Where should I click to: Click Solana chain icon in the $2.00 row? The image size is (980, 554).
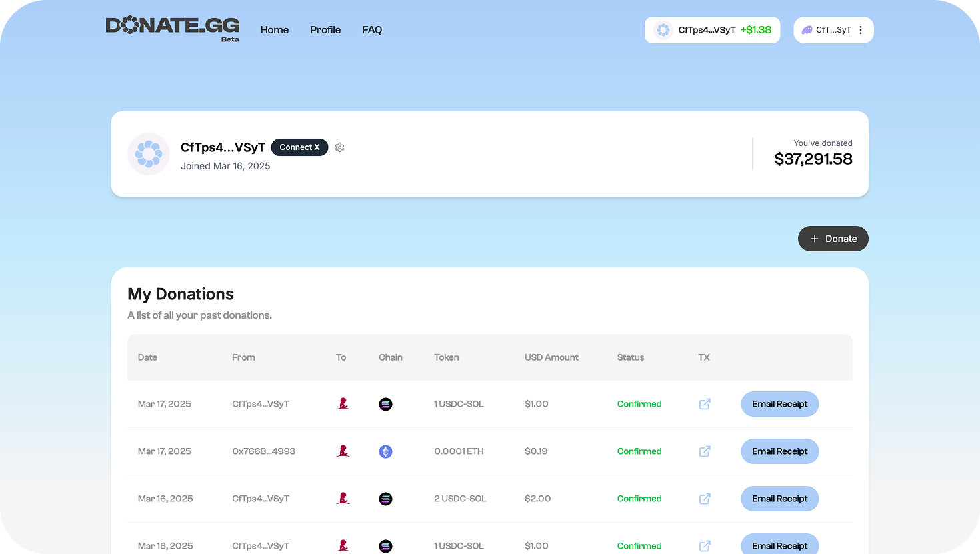pyautogui.click(x=385, y=499)
